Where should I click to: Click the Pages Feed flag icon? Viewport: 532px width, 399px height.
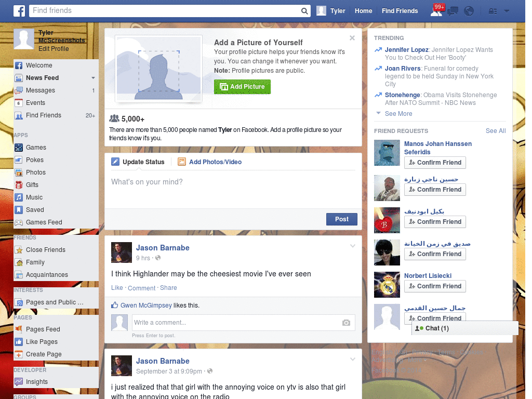[x=19, y=329]
